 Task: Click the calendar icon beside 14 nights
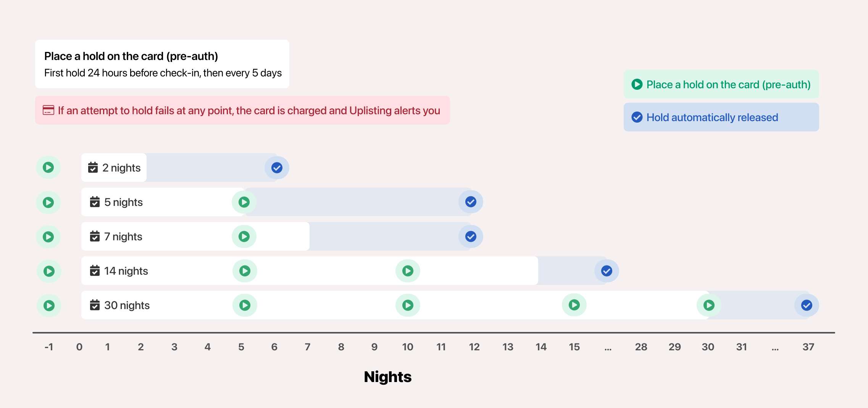tap(95, 270)
